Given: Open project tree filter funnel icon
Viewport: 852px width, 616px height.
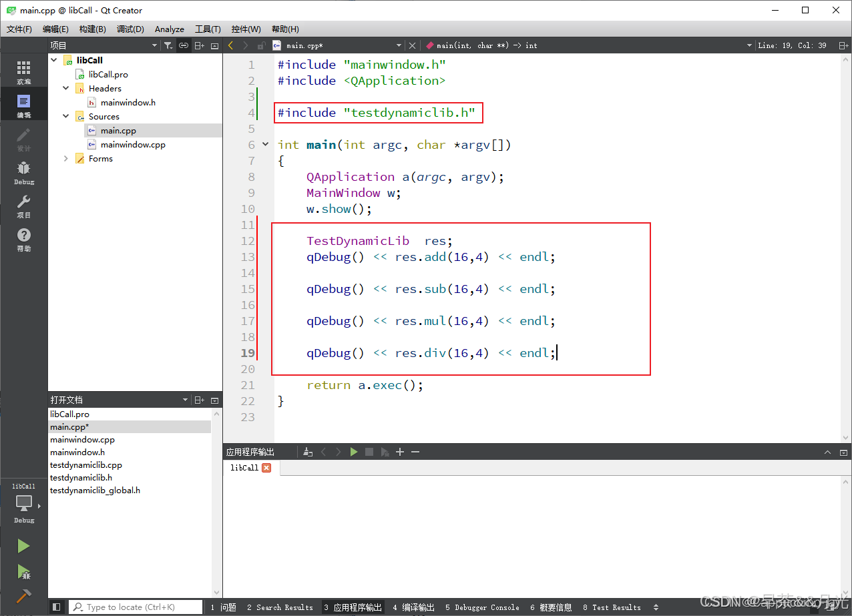Looking at the screenshot, I should pos(168,45).
